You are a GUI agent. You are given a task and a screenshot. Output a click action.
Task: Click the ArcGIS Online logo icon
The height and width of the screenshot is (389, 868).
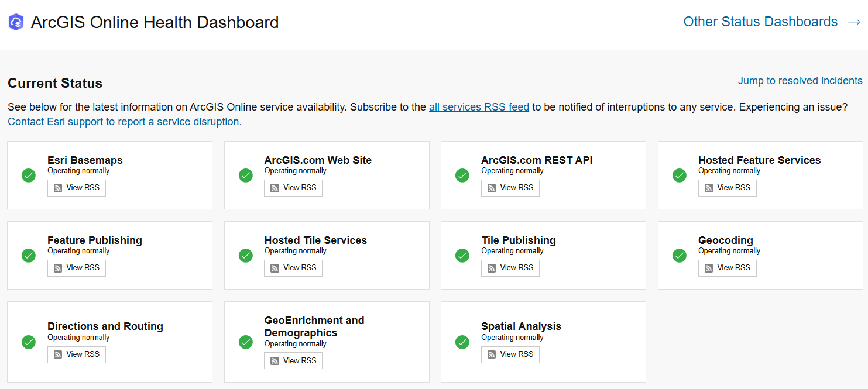pos(16,22)
